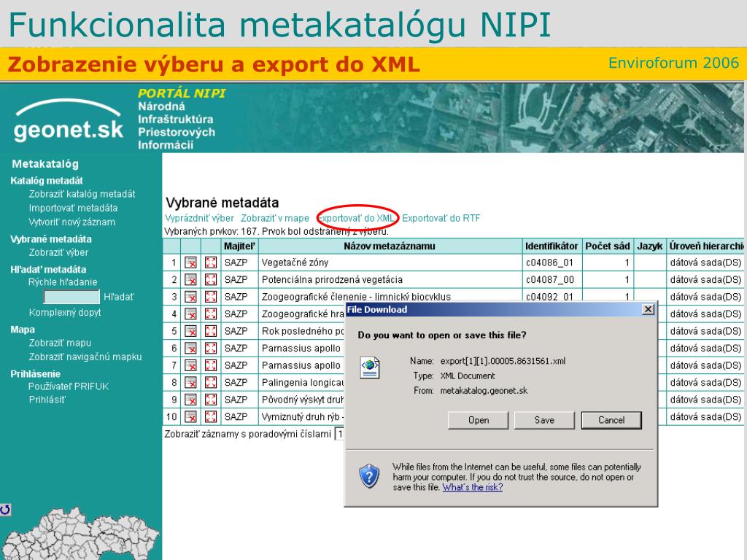The width and height of the screenshot is (747, 560).
Task: Remove the row 3 Zoogeografické členenie record
Action: (x=190, y=297)
